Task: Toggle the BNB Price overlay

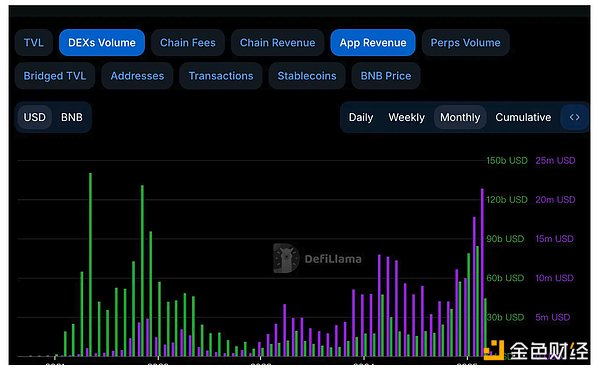Action: tap(386, 76)
